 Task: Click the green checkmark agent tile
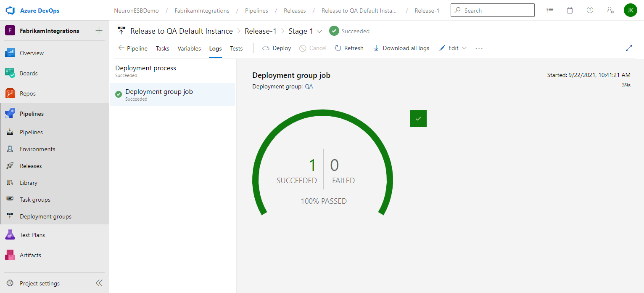[418, 119]
